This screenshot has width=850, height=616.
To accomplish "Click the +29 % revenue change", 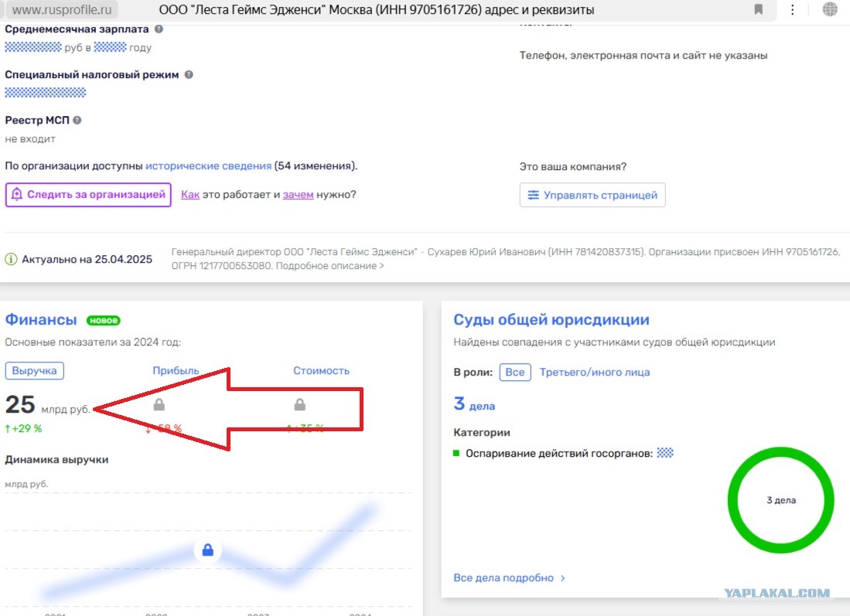I will point(23,428).
